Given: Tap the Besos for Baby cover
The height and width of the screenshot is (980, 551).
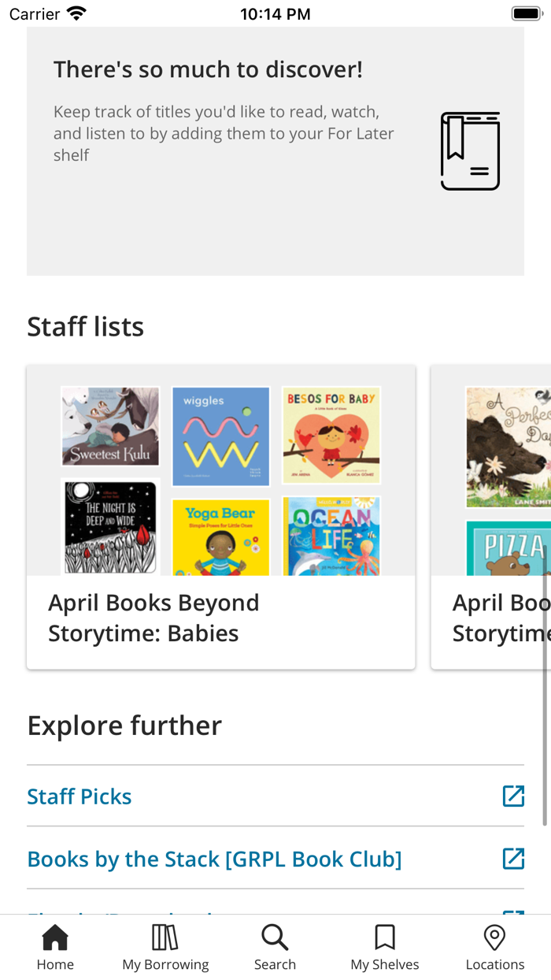Looking at the screenshot, I should point(331,434).
